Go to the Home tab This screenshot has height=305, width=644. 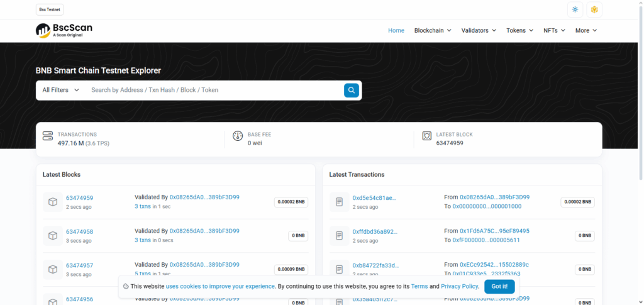[396, 30]
